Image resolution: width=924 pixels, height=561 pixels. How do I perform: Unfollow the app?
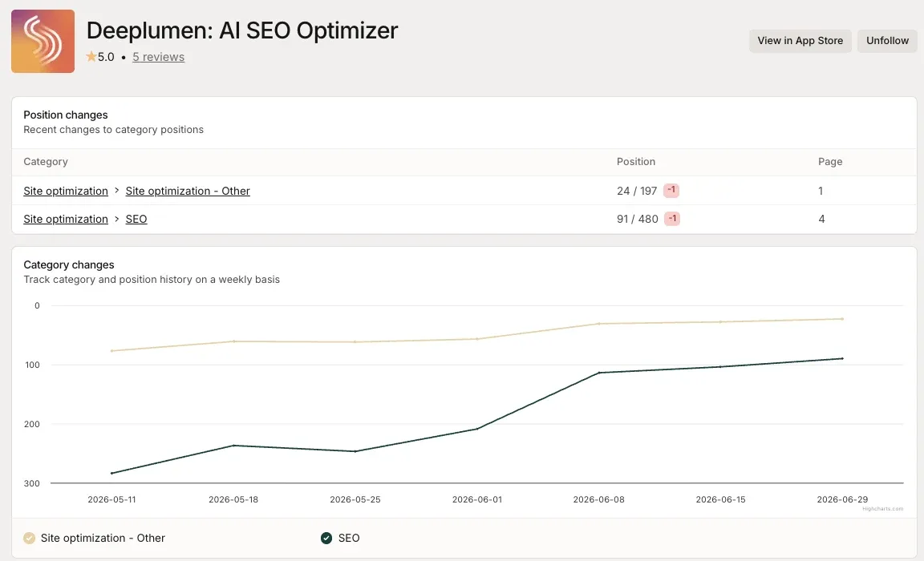coord(887,41)
